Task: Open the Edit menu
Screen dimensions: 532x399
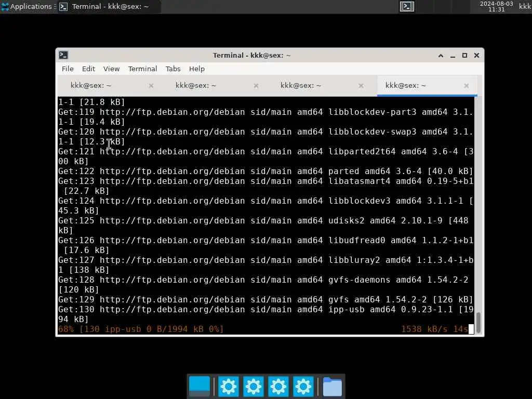Action: pos(88,69)
